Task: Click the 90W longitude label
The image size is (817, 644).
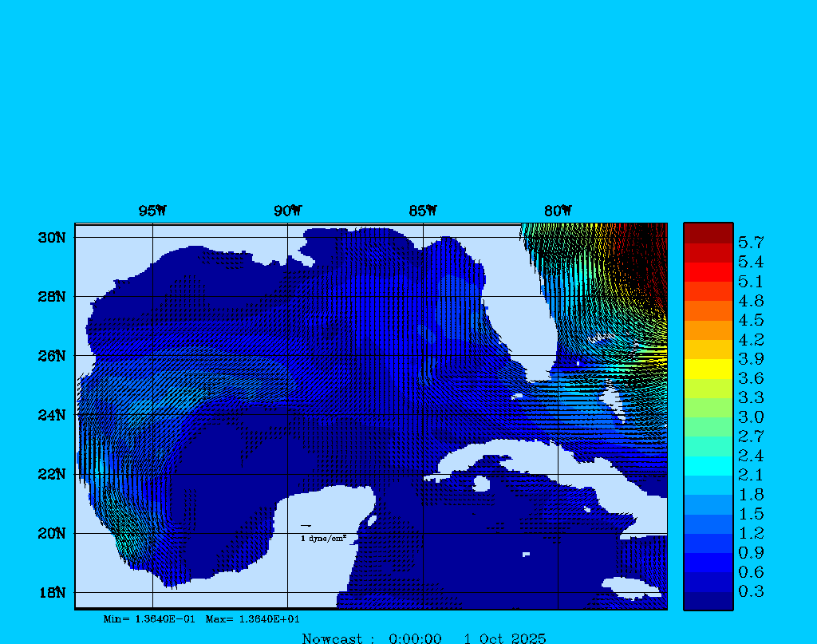Action: click(287, 211)
